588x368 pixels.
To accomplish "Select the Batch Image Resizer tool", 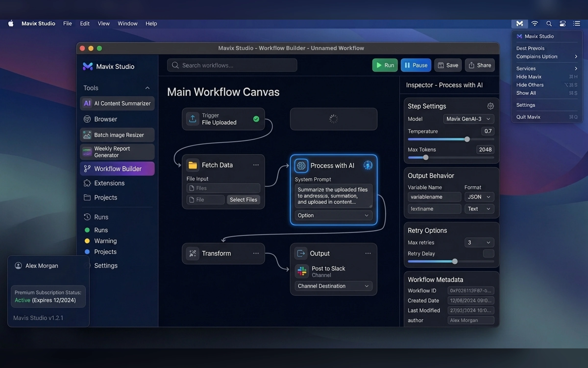I will (117, 135).
